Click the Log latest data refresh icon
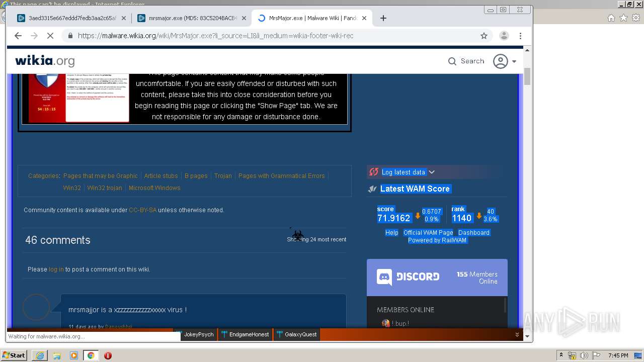Image resolution: width=644 pixels, height=362 pixels. tap(374, 172)
